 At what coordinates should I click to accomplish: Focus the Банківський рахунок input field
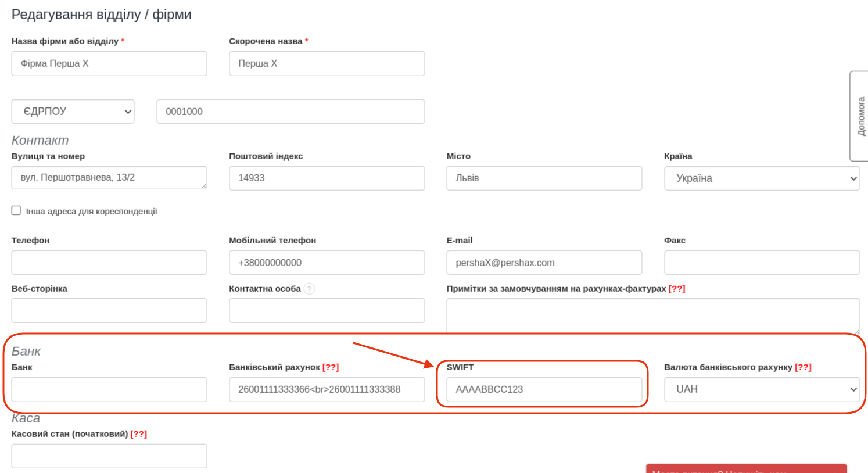click(327, 389)
